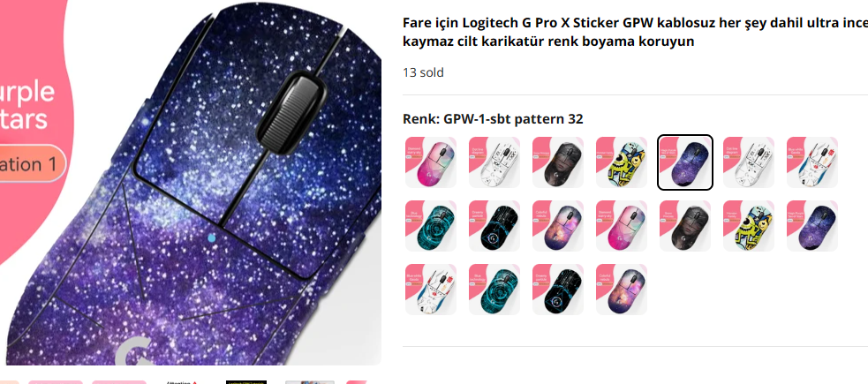Select Blue white Gundam swatch in top row
This screenshot has height=384, width=868.
(x=812, y=162)
